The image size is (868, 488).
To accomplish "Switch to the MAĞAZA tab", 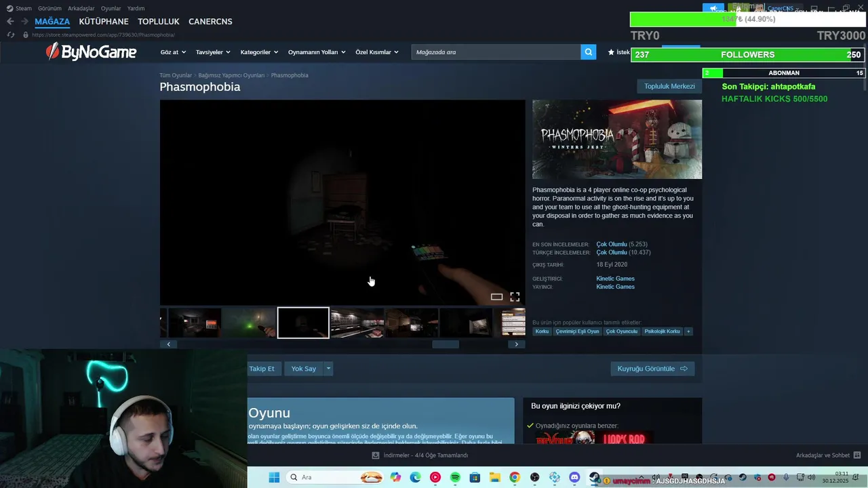I will [x=52, y=22].
